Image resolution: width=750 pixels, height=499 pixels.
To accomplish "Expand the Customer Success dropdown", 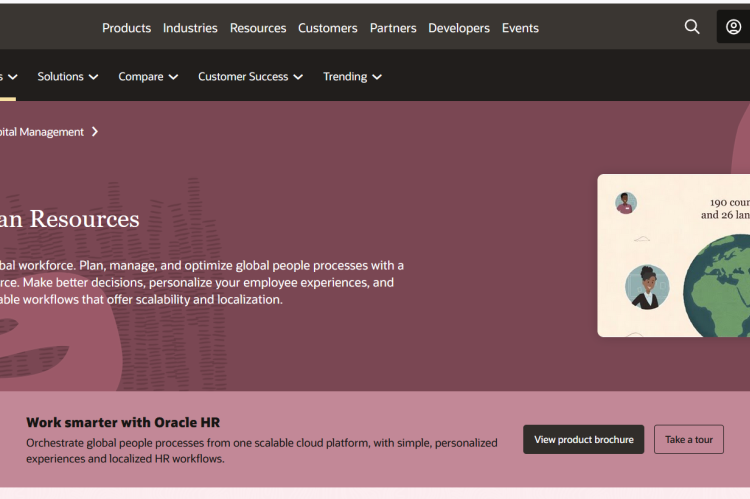I will coord(250,77).
